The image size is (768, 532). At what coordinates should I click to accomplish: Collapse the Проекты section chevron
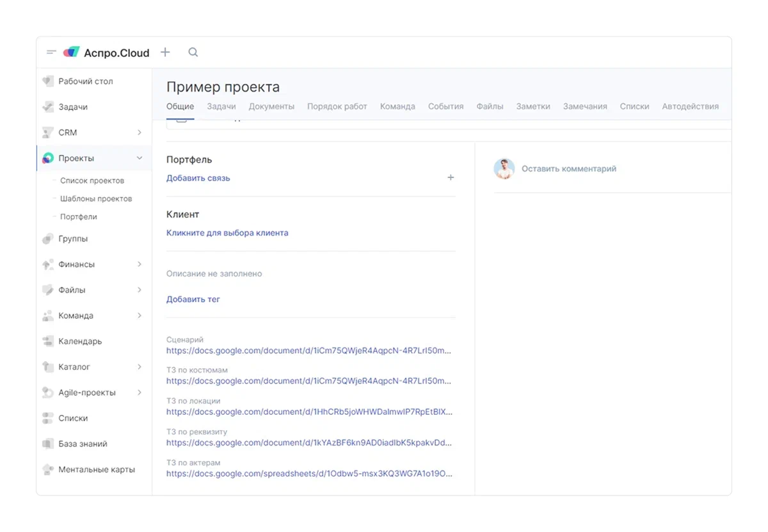pos(140,158)
